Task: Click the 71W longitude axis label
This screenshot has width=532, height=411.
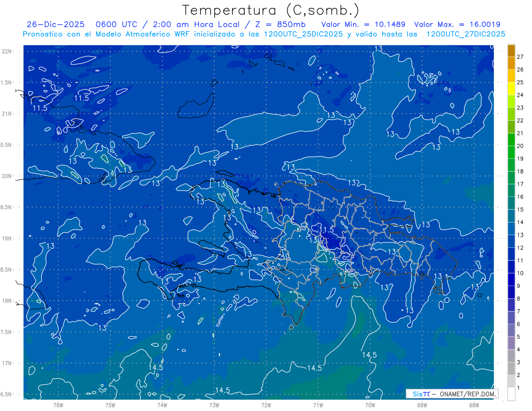Action: 318,405
